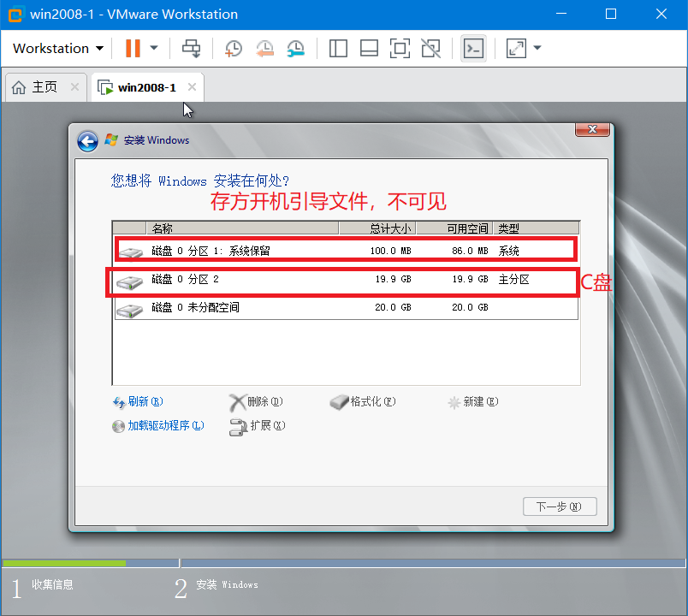Click the 下一步(N) next button
The image size is (688, 616).
[x=560, y=506]
